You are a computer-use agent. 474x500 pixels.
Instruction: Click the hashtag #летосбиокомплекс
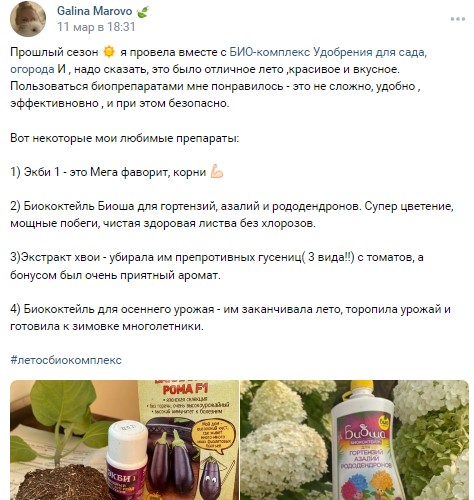click(66, 360)
